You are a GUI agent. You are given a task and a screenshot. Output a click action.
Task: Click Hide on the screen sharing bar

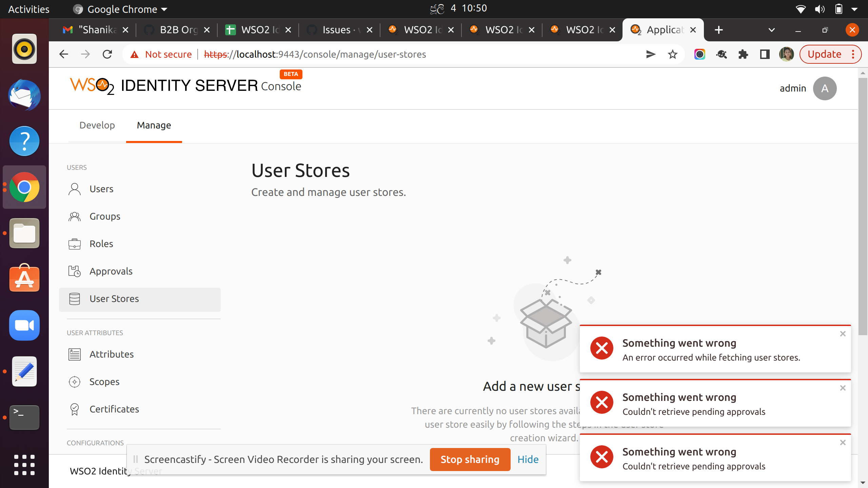(x=528, y=460)
